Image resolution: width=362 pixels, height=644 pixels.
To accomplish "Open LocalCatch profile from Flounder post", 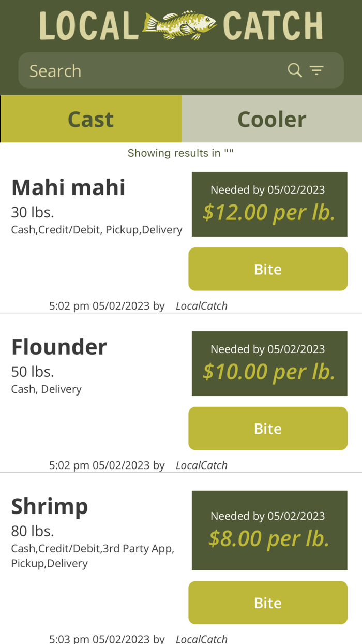I will pos(201,465).
